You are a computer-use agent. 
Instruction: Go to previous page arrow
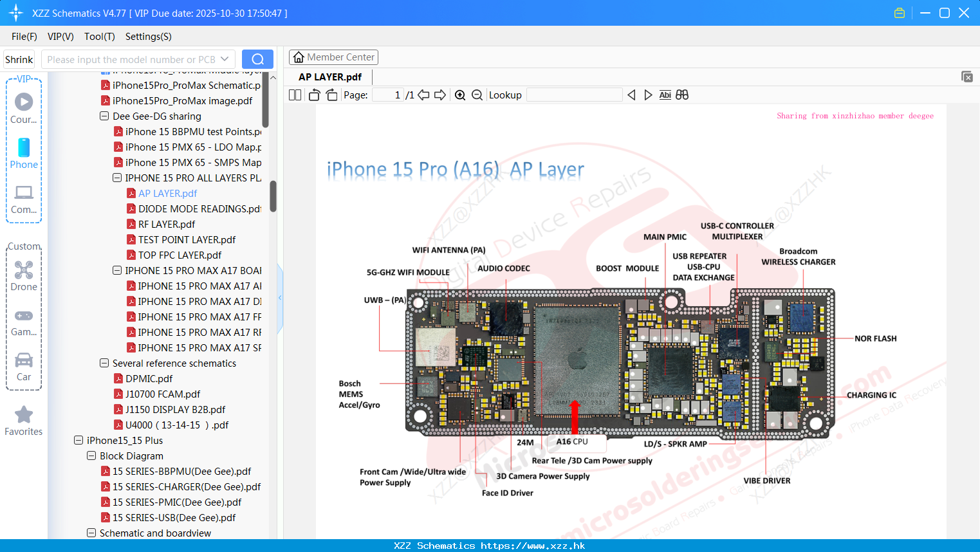(423, 95)
